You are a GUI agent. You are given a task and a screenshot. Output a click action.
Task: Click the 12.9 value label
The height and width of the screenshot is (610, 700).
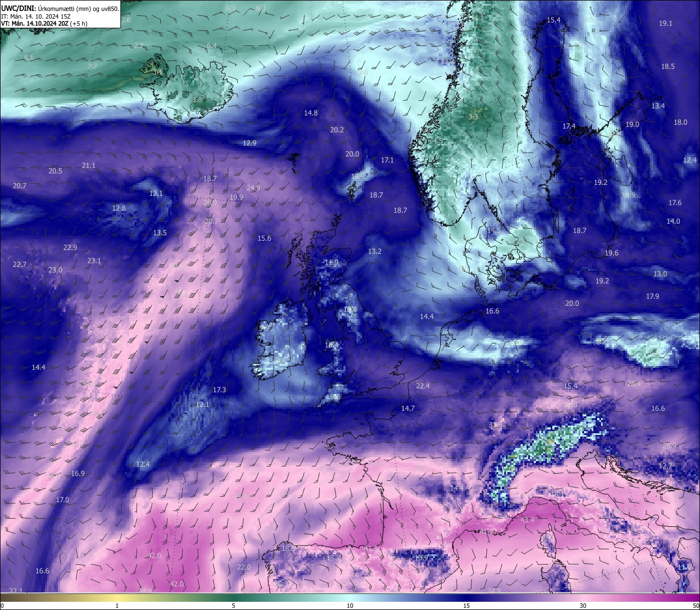[x=249, y=143]
